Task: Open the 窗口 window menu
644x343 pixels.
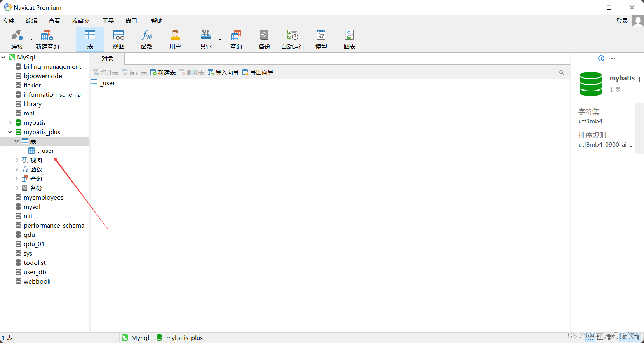Action: pos(131,21)
